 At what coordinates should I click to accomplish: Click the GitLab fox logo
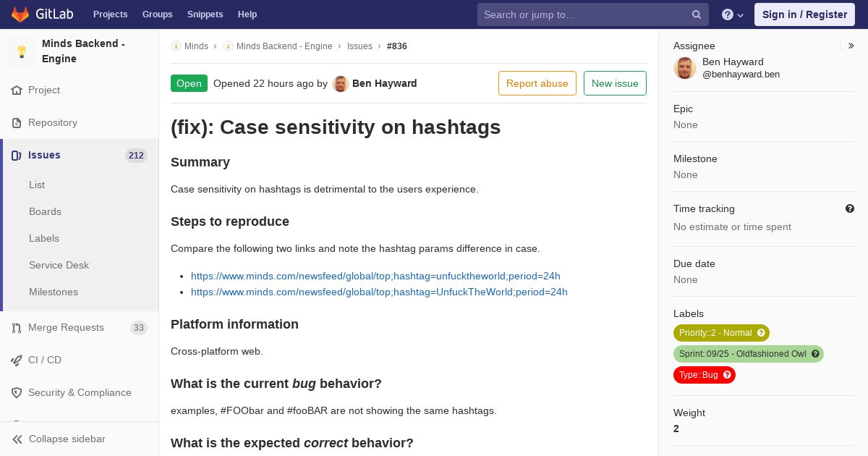(x=20, y=14)
